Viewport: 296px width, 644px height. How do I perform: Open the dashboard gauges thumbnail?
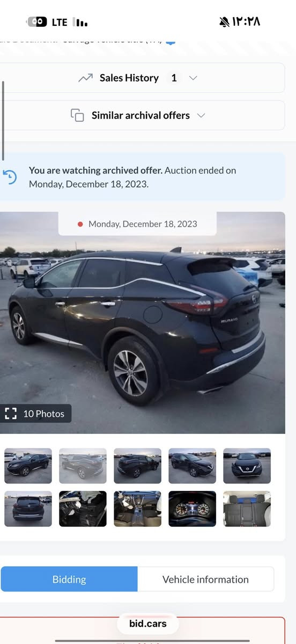click(193, 509)
